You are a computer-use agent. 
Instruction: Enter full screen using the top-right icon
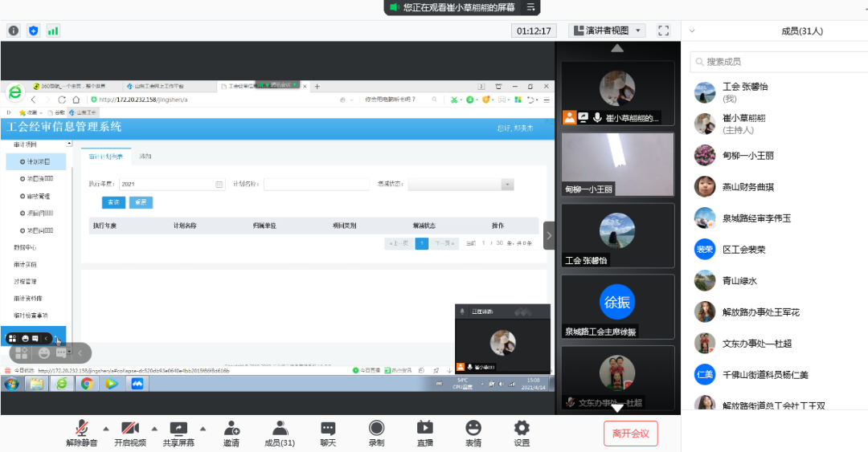click(663, 31)
